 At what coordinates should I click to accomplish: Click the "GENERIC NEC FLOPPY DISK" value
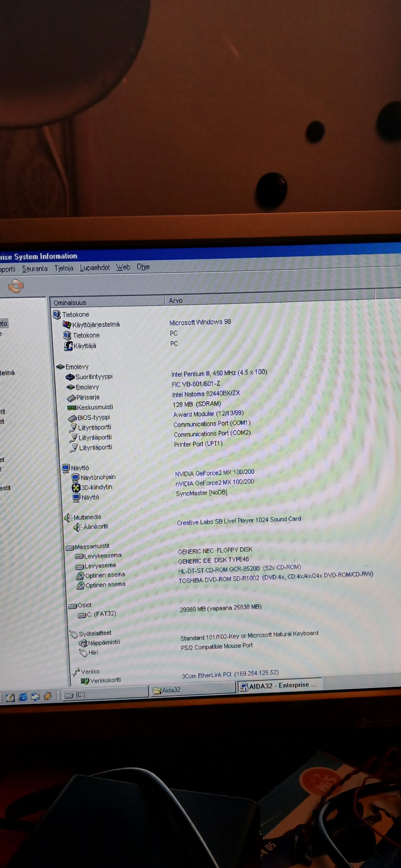[x=215, y=551]
